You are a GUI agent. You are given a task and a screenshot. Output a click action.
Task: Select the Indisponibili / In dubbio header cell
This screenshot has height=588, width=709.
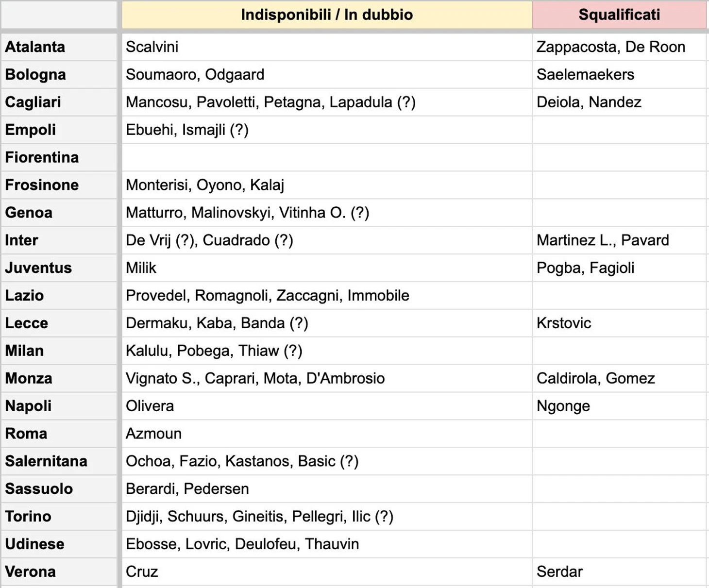click(x=327, y=15)
